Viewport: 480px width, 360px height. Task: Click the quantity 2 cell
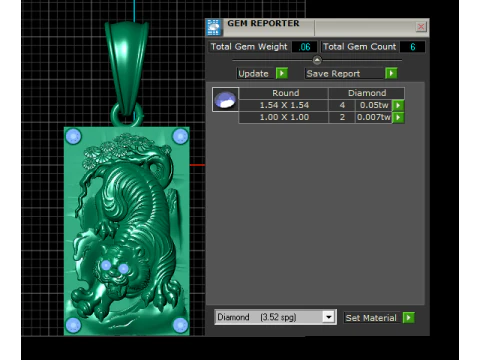pyautogui.click(x=342, y=117)
